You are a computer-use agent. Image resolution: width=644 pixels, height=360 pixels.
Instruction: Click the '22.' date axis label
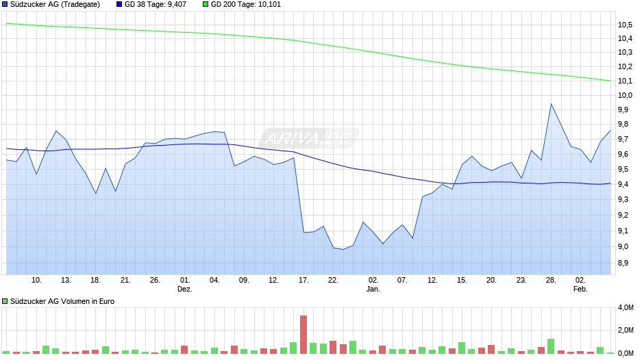pos(333,281)
